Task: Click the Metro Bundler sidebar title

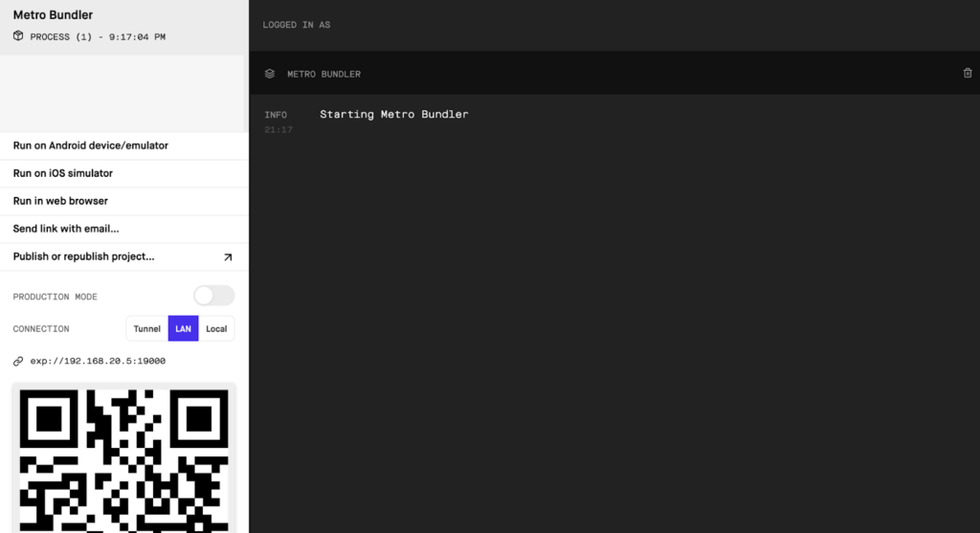Action: (54, 15)
